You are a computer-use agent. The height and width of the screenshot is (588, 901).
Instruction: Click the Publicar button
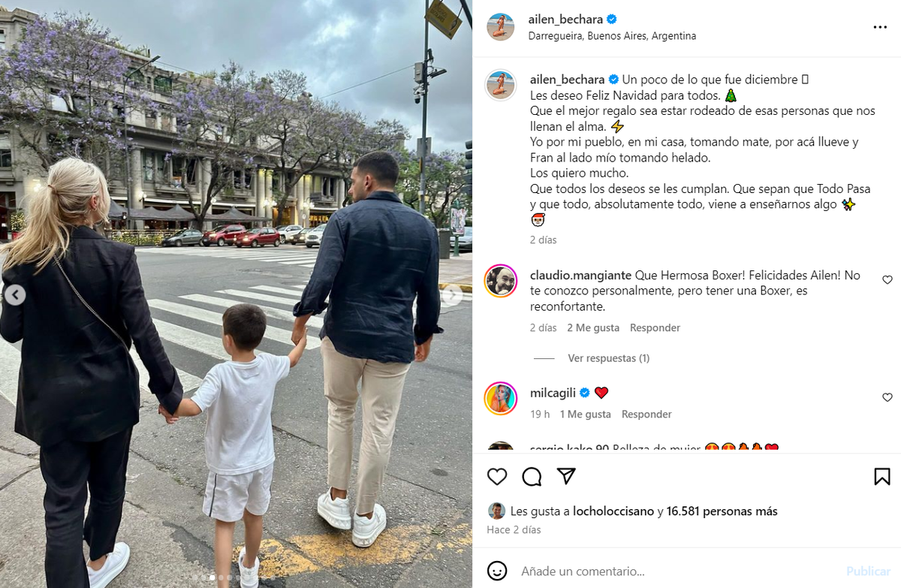pos(868,571)
